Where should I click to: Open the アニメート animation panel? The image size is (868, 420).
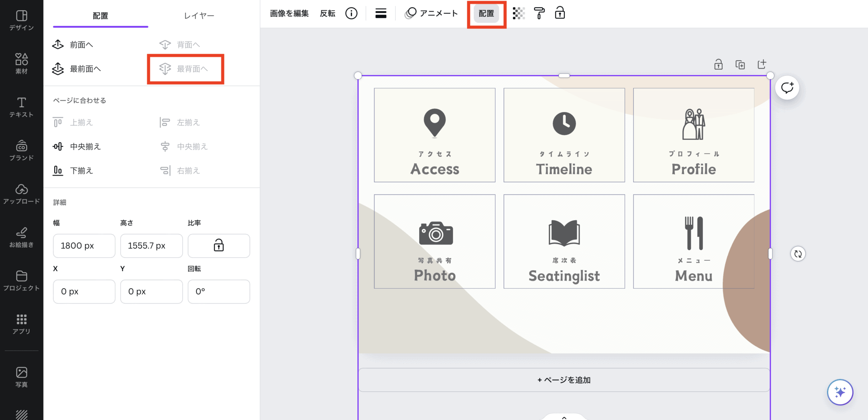[431, 14]
